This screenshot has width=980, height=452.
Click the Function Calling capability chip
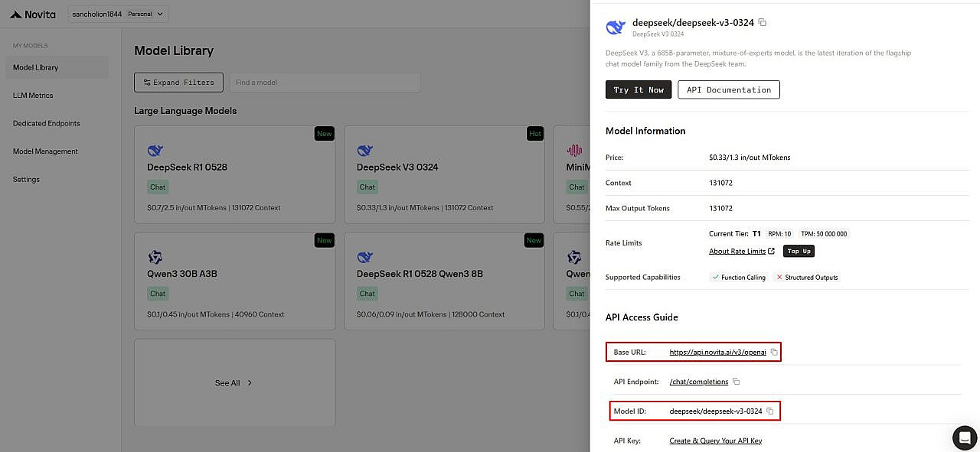click(x=738, y=278)
